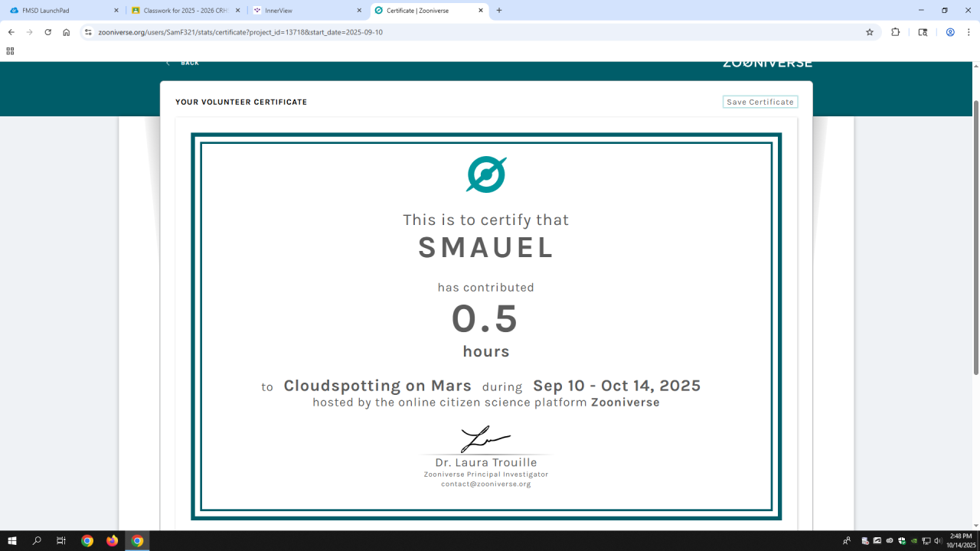View site information for zooniverse.org

[x=88, y=32]
